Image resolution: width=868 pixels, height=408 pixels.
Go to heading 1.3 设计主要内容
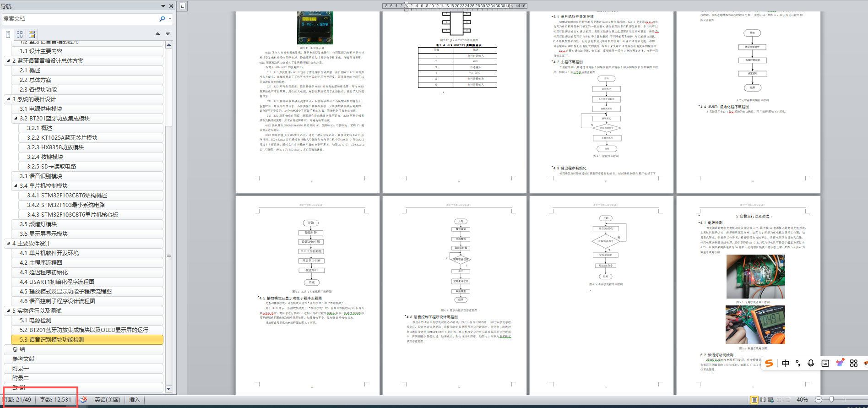point(87,51)
